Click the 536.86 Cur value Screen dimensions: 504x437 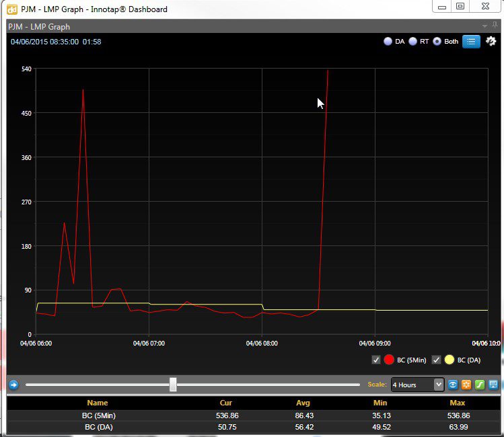pyautogui.click(x=227, y=415)
